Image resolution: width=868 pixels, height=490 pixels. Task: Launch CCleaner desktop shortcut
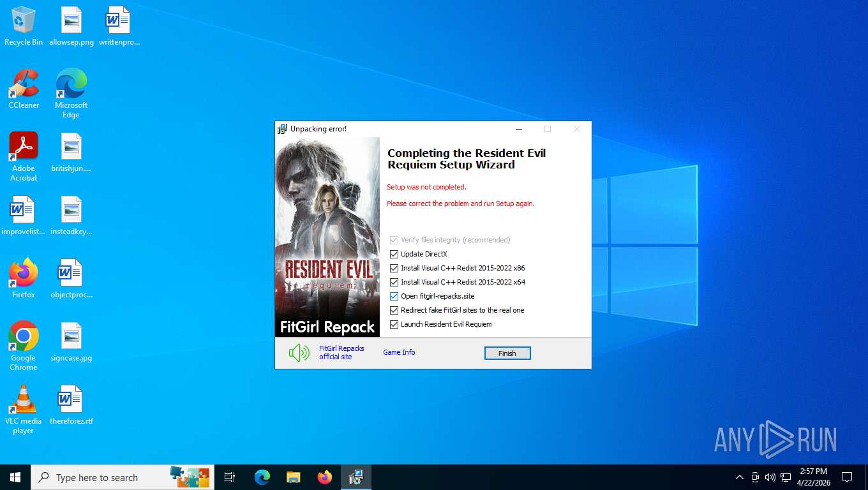click(24, 89)
